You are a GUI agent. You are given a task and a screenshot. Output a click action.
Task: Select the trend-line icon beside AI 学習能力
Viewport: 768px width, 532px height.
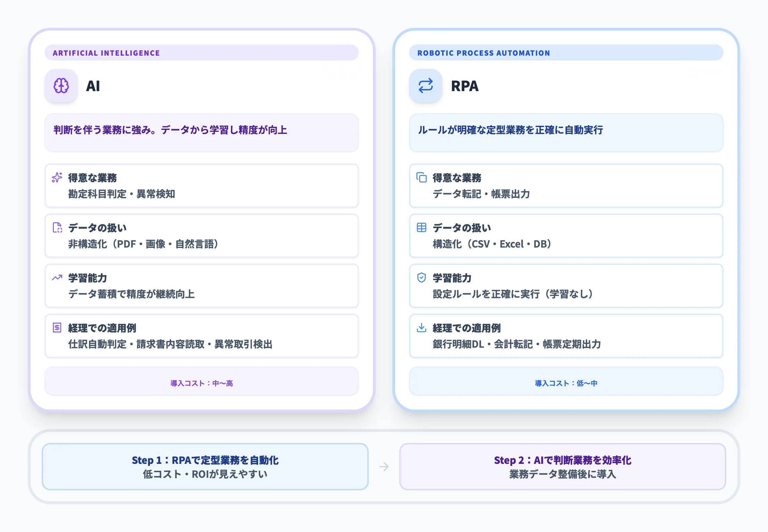pos(57,278)
